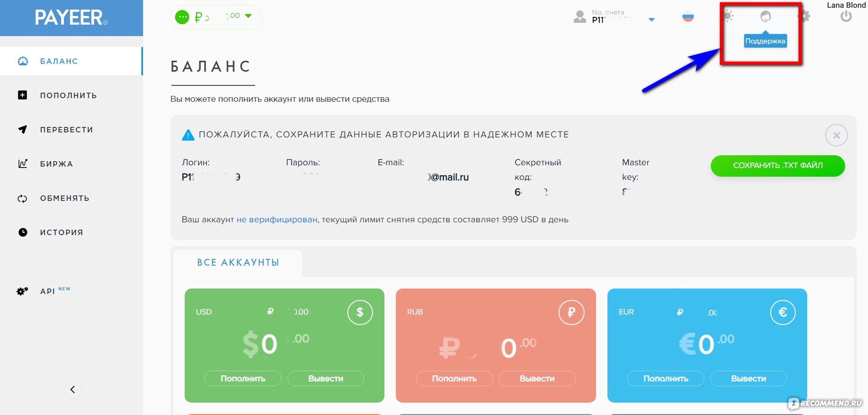Viewport: 868px width, 415px height.
Task: Click Пополнить on the RUB card
Action: (454, 378)
